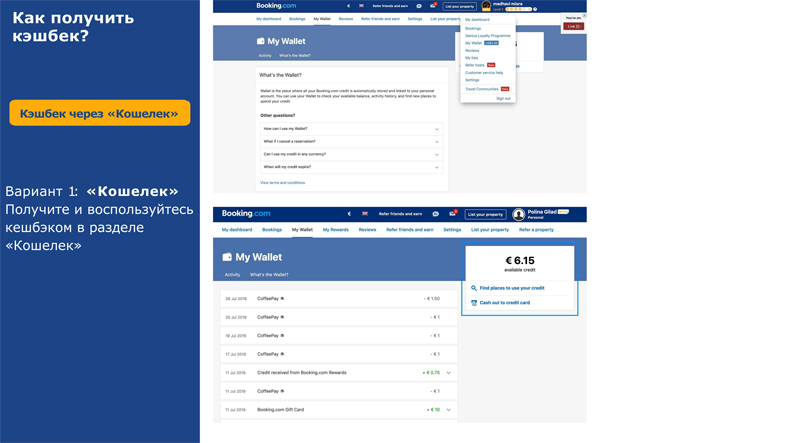The width and height of the screenshot is (788, 443).
Task: Select Reviews tab on madhavi misra page
Action: coord(346,19)
